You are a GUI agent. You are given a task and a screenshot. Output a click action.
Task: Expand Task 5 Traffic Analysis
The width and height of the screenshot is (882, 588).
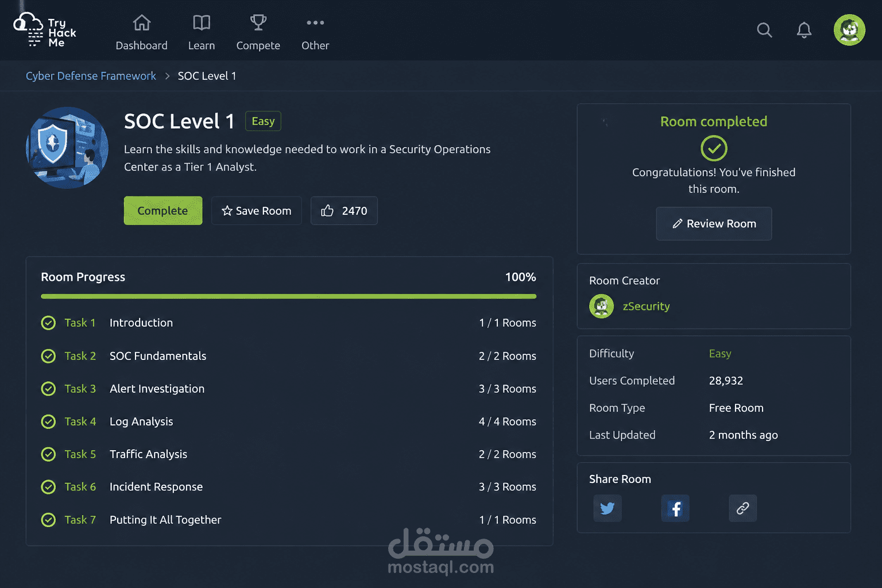click(x=289, y=454)
